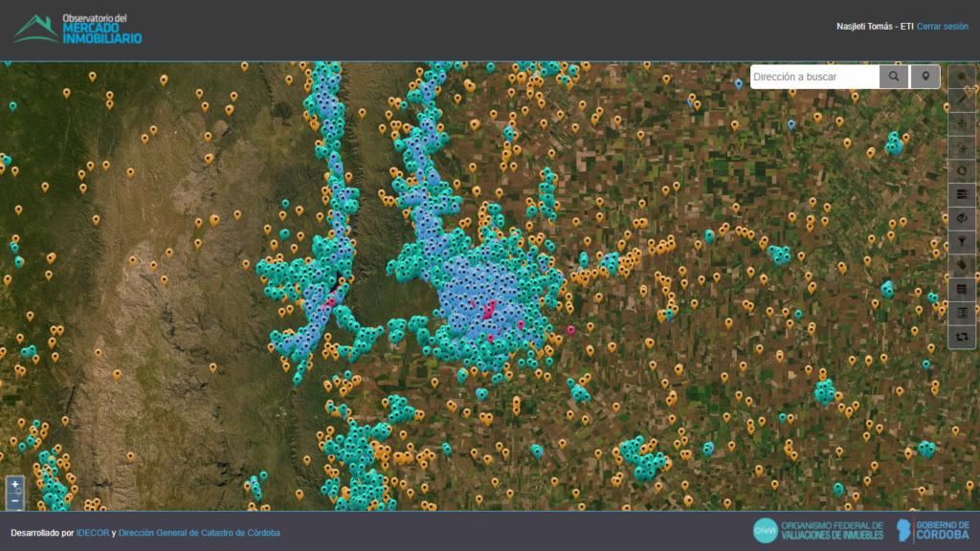Select the eraser delete tool
The image size is (980, 551).
coord(962,147)
